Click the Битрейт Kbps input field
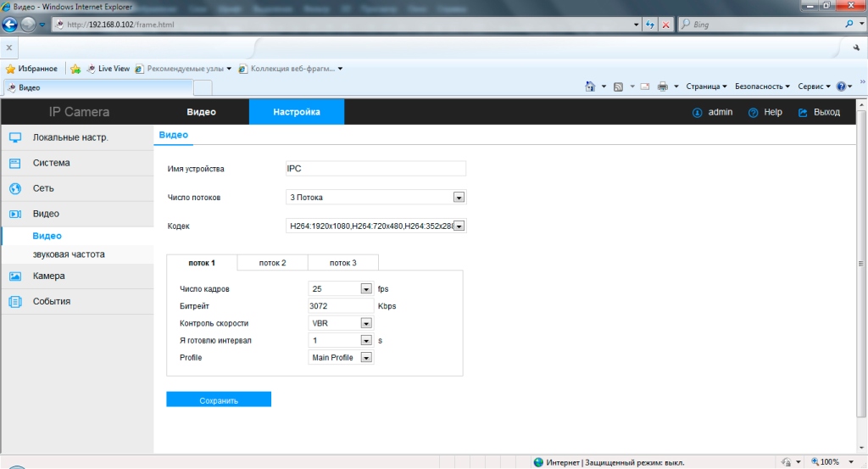 (341, 305)
